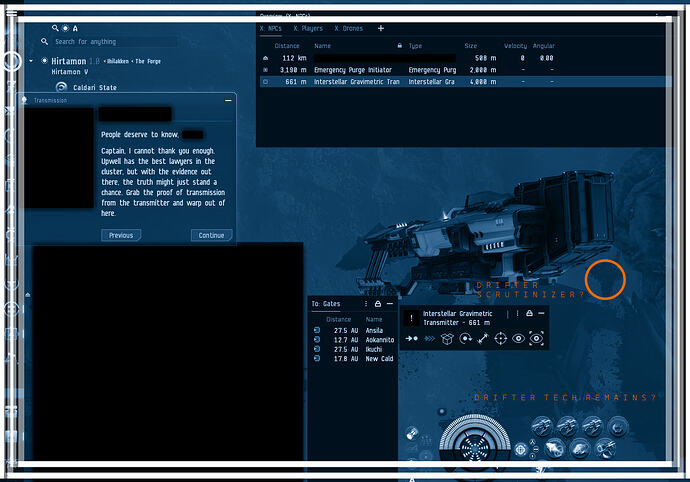Activate third turret module on HUD
Viewport: 690px width, 482px height.
(592, 427)
